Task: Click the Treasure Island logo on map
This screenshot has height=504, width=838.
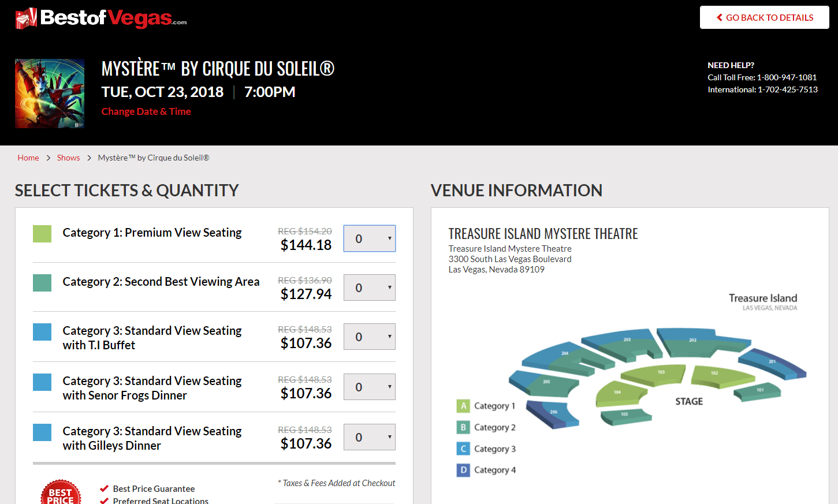Action: point(762,301)
